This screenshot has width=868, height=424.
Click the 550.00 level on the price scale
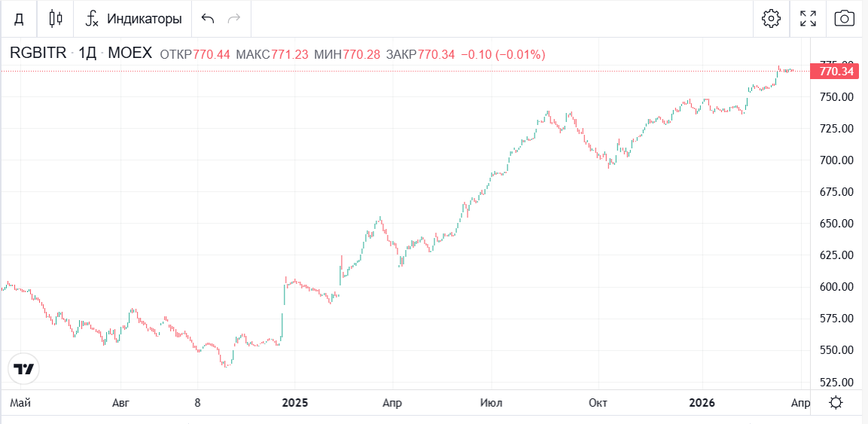[836, 350]
